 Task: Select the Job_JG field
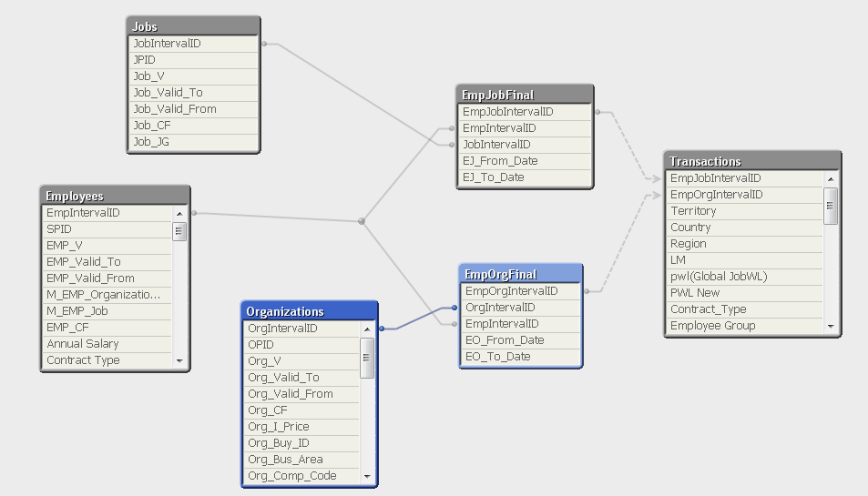[193, 142]
